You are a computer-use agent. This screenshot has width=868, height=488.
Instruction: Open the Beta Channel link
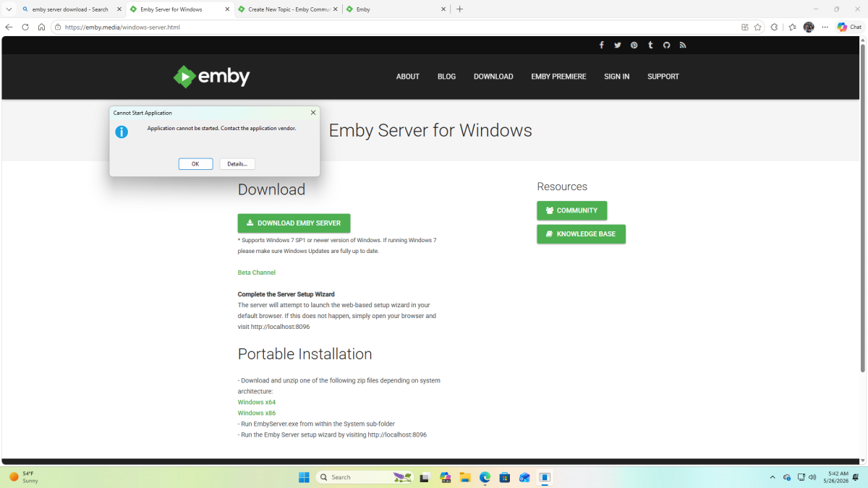[x=257, y=273]
